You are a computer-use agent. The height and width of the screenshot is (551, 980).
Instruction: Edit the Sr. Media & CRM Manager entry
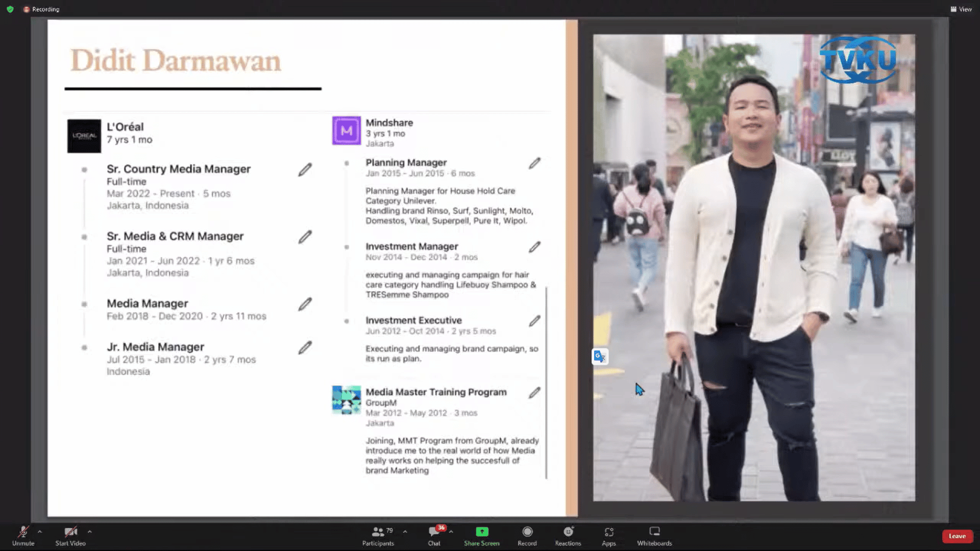click(x=305, y=237)
